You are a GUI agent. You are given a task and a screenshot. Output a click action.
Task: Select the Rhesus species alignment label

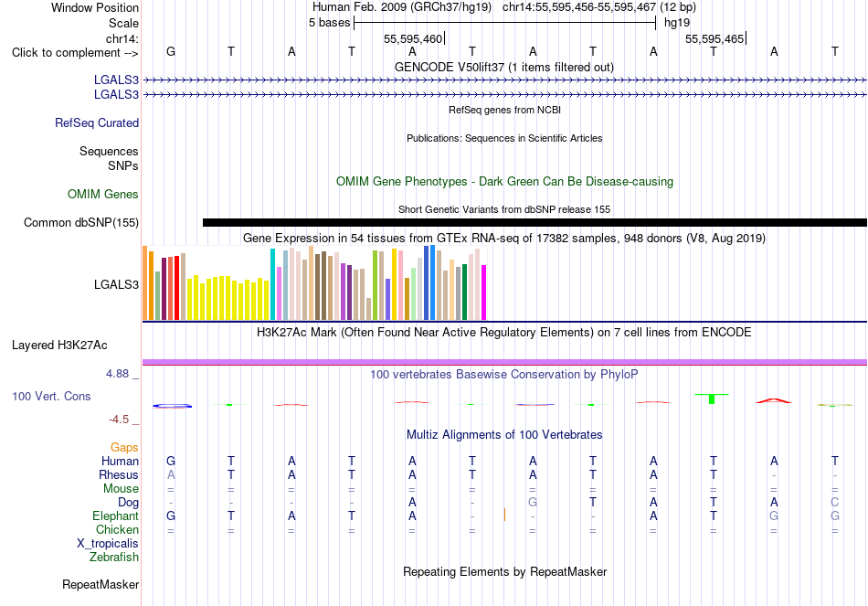coord(119,474)
